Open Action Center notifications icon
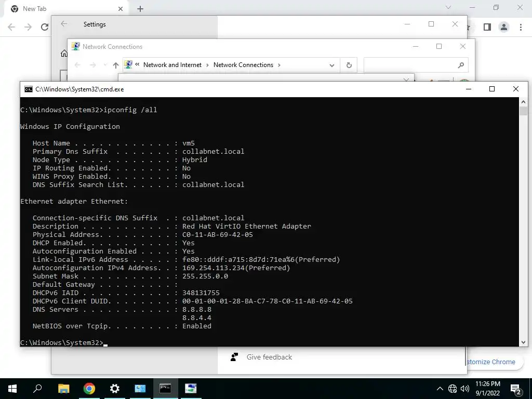The height and width of the screenshot is (399, 532). coord(516,389)
